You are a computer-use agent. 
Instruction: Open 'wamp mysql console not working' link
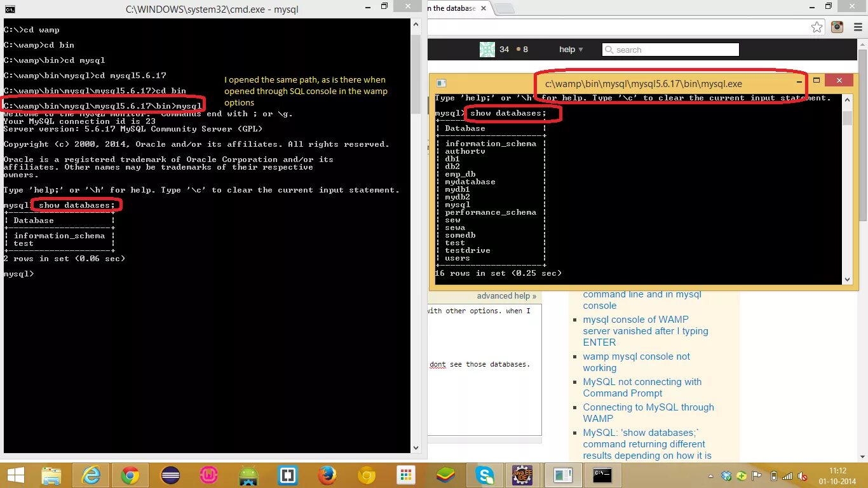point(636,362)
